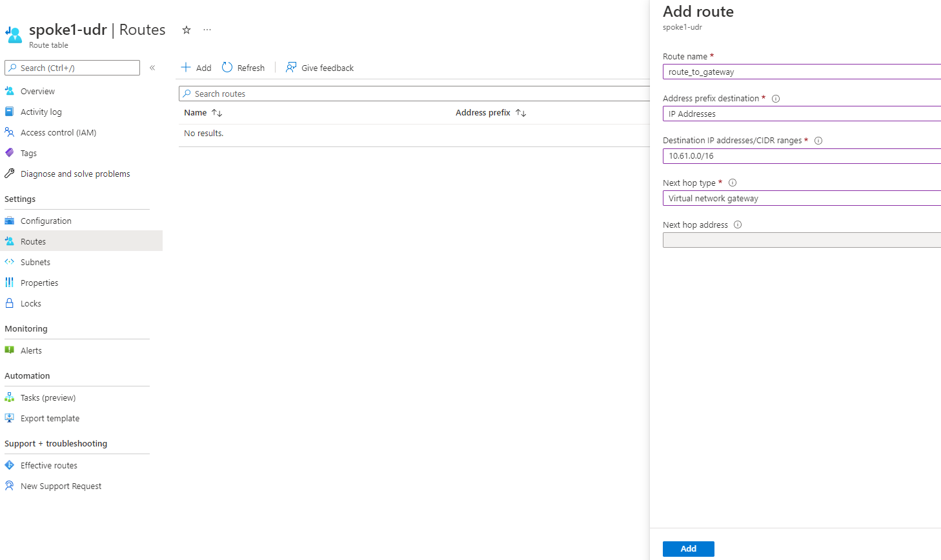Favorite this page with the star icon

(187, 30)
